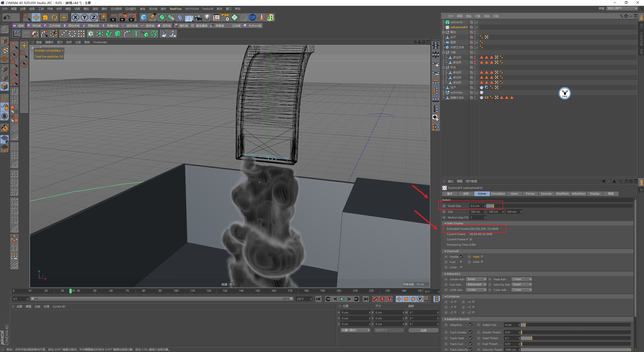
Task: Enable the Heat channel checkbox
Action: tap(482, 257)
